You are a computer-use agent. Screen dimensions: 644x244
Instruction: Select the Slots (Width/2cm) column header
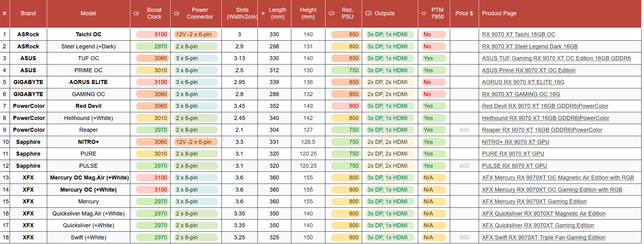(239, 13)
